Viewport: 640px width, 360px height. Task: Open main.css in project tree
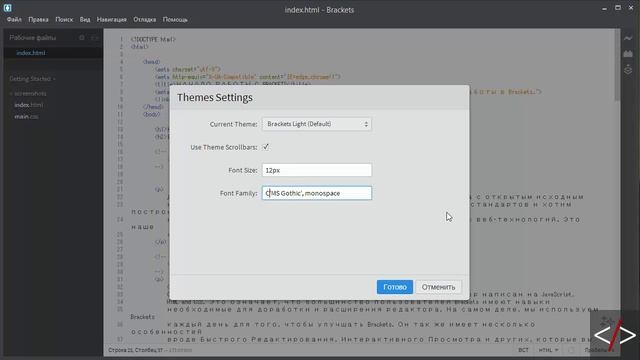[x=26, y=116]
